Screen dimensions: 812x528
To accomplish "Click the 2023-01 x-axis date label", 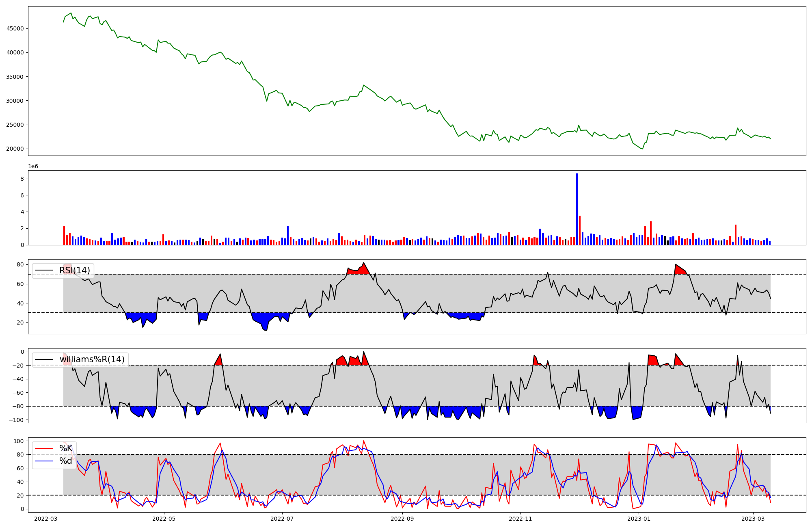I will click(639, 519).
